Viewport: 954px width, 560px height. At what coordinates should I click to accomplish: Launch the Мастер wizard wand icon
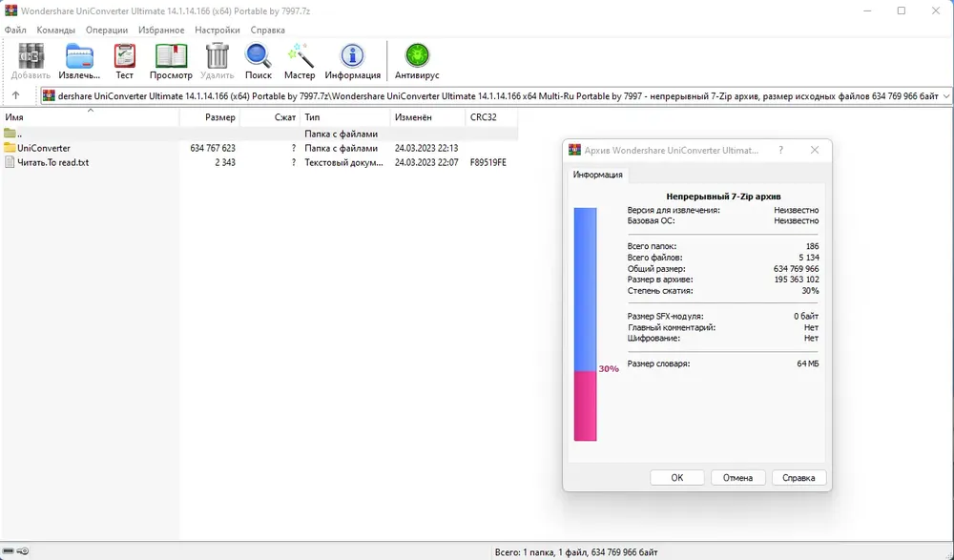coord(300,56)
